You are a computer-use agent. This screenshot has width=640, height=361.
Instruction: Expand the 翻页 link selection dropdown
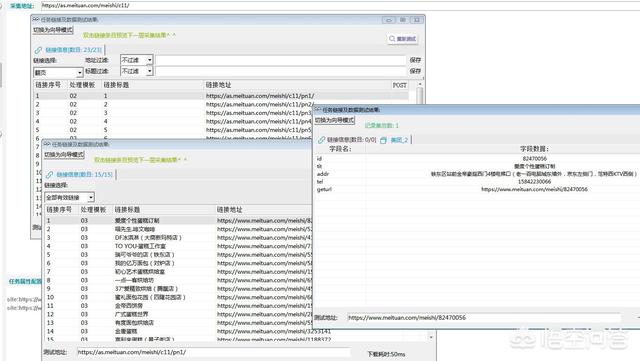coord(80,73)
